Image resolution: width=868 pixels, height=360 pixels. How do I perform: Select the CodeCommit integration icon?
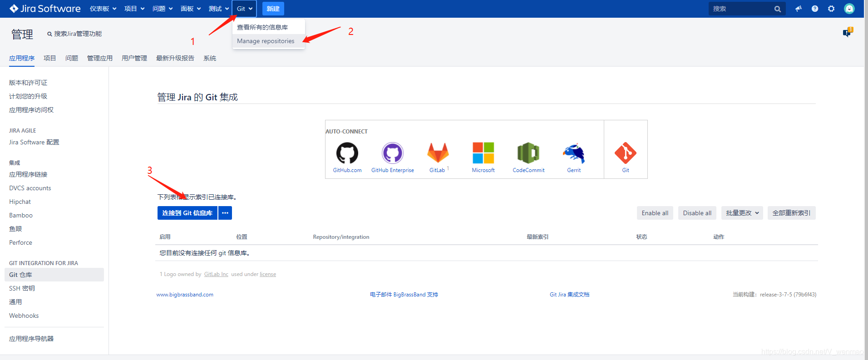528,153
